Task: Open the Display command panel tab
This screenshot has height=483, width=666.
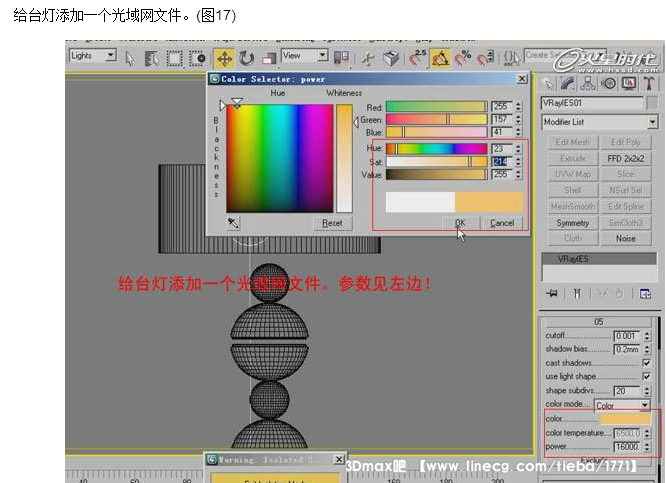Action: [x=627, y=82]
